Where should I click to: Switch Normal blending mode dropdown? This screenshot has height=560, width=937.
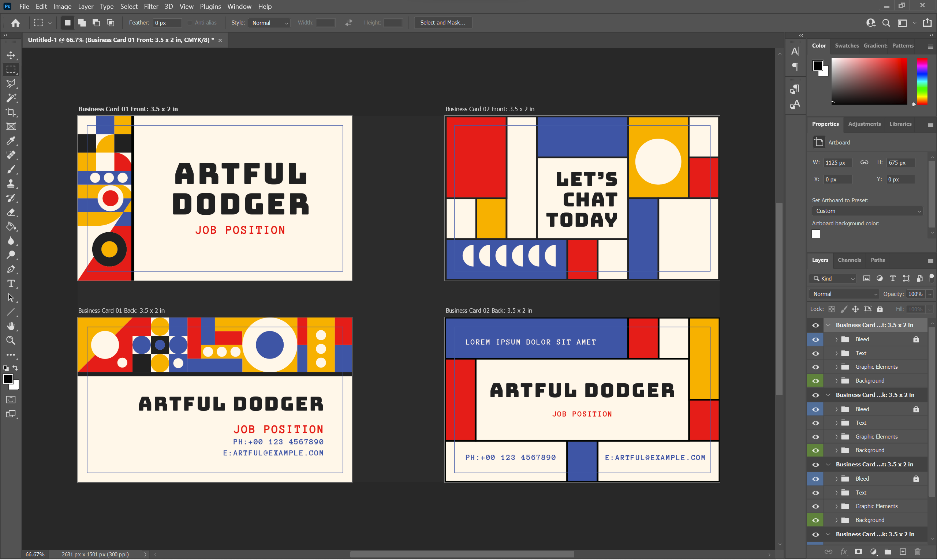pyautogui.click(x=843, y=294)
